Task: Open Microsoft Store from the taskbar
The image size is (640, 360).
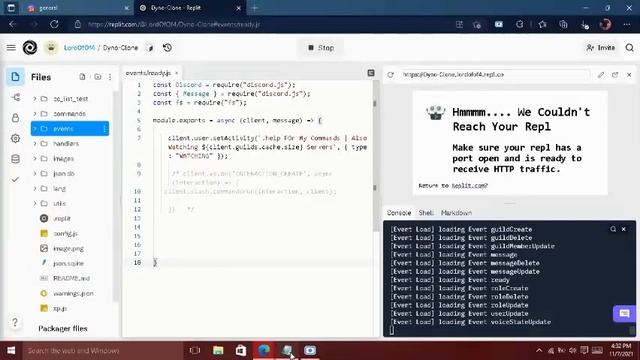Action: click(x=241, y=350)
